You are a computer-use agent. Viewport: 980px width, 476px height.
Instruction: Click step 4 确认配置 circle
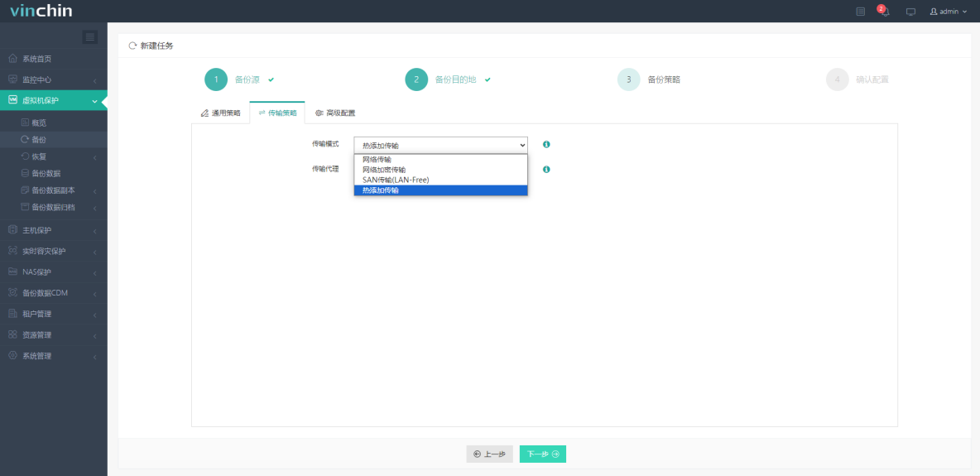coord(838,79)
